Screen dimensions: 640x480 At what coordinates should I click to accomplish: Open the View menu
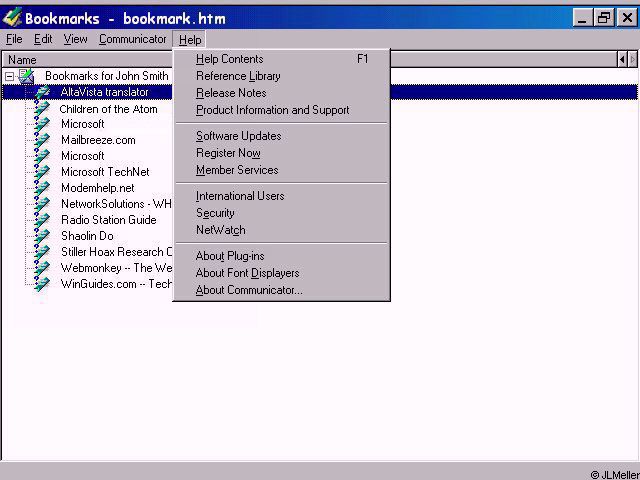click(76, 39)
